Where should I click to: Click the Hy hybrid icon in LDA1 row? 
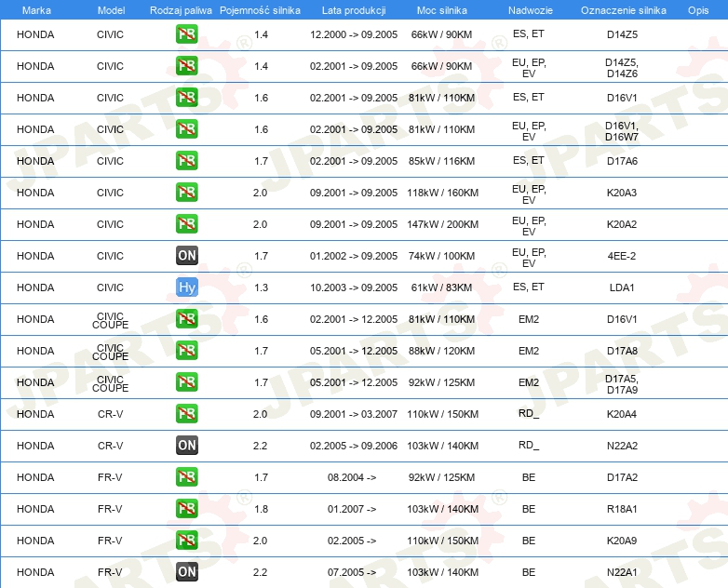point(186,287)
